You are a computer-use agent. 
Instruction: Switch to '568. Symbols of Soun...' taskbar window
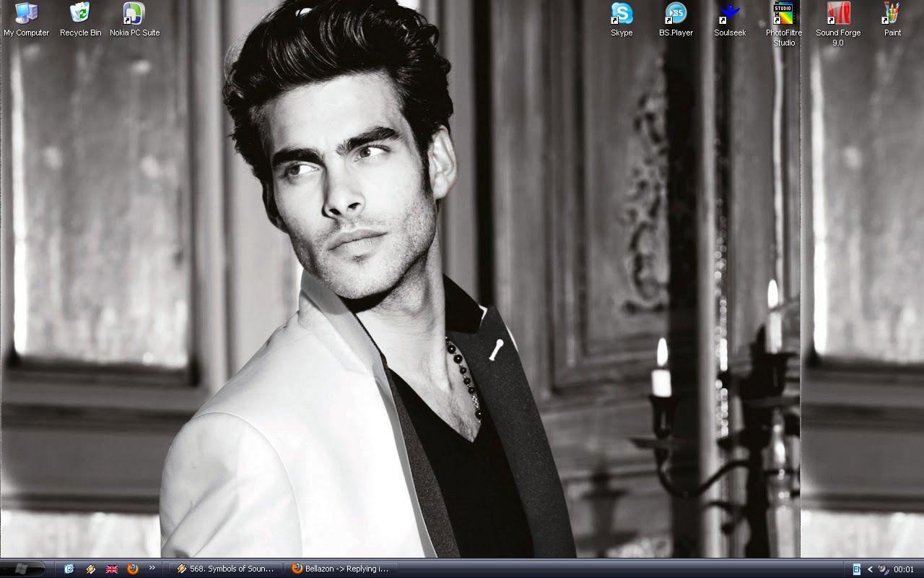pyautogui.click(x=225, y=569)
